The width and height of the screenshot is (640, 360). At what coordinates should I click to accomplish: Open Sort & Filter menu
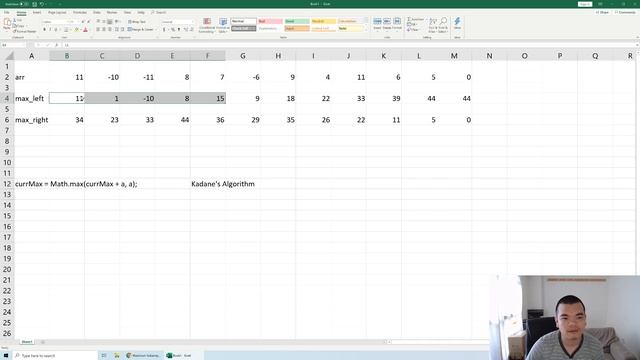433,25
